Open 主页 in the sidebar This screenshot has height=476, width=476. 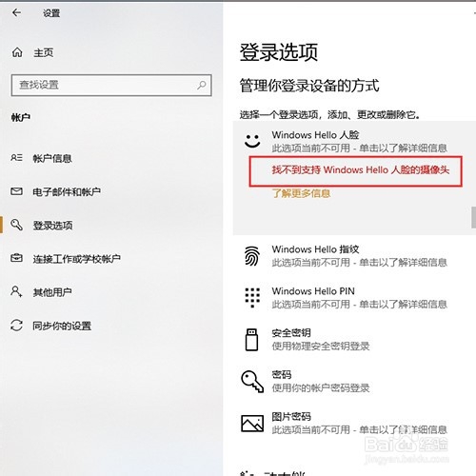point(43,52)
